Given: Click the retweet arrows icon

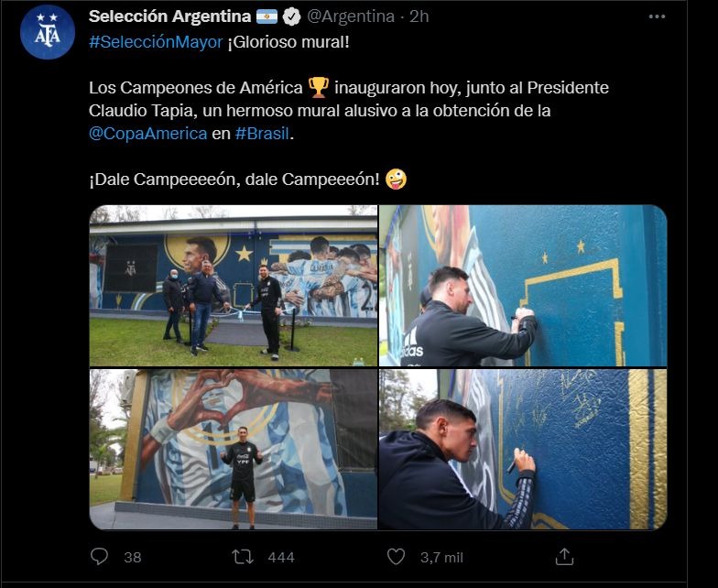Looking at the screenshot, I should [x=242, y=557].
